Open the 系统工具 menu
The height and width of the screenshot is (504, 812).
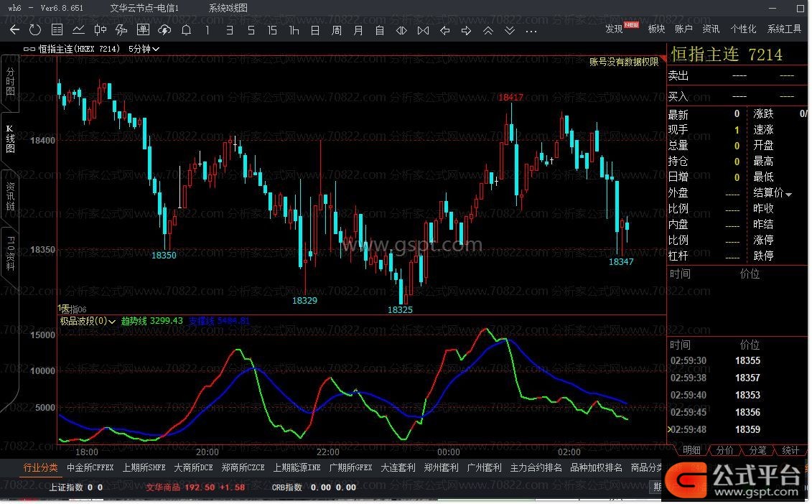coord(784,29)
